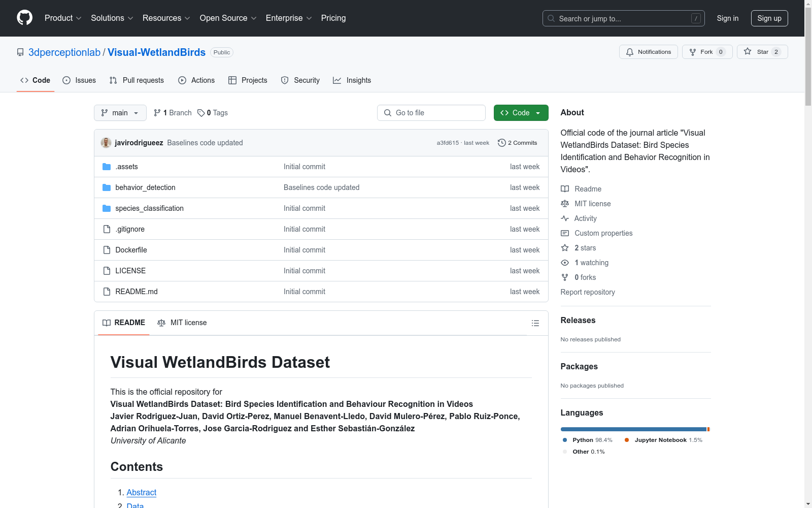Image resolution: width=812 pixels, height=508 pixels.
Task: Open the 3dperceptionlab owner page
Action: [x=64, y=52]
